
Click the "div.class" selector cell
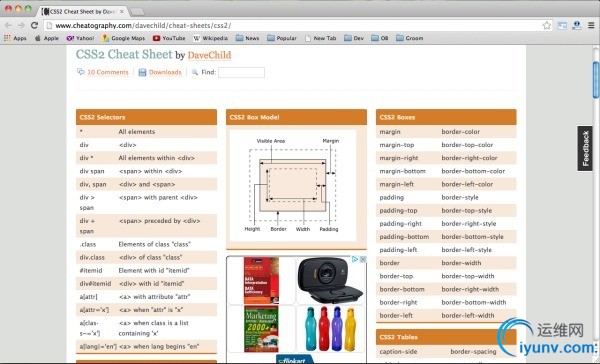click(92, 257)
